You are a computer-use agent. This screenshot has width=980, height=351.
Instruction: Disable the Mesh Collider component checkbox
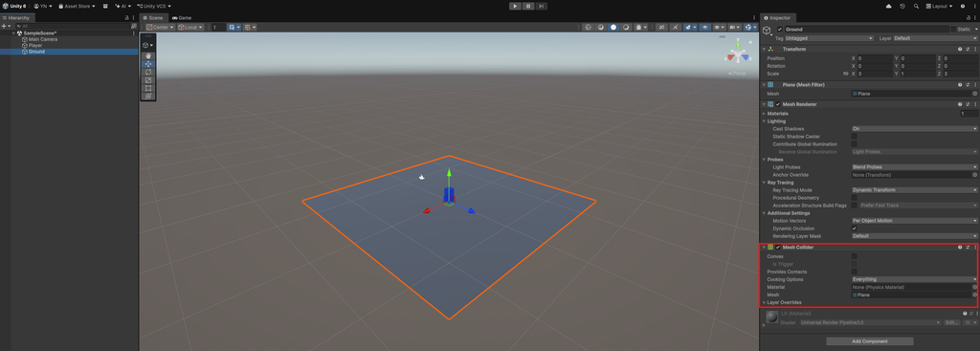(778, 248)
